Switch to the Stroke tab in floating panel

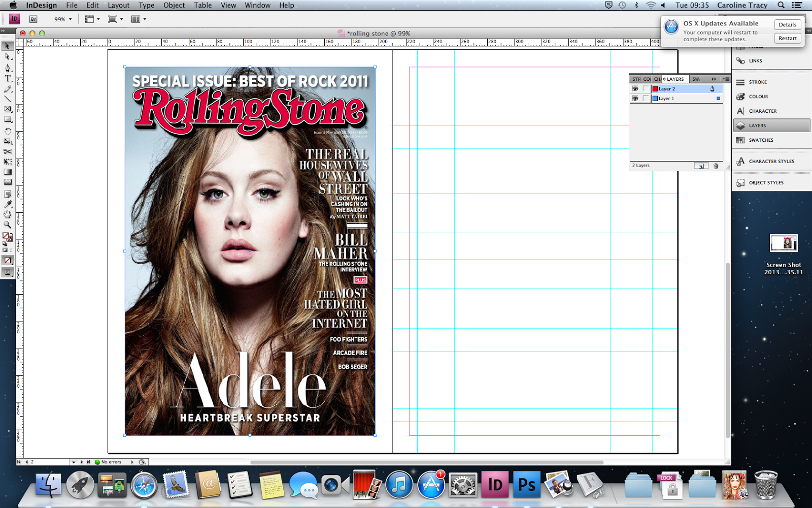[x=636, y=79]
